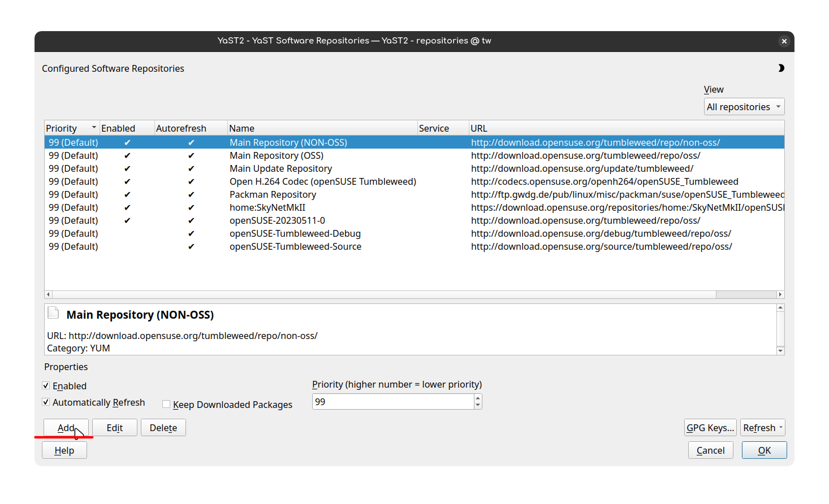Sort by the Enabled column header
The height and width of the screenshot is (504, 829).
tap(127, 128)
